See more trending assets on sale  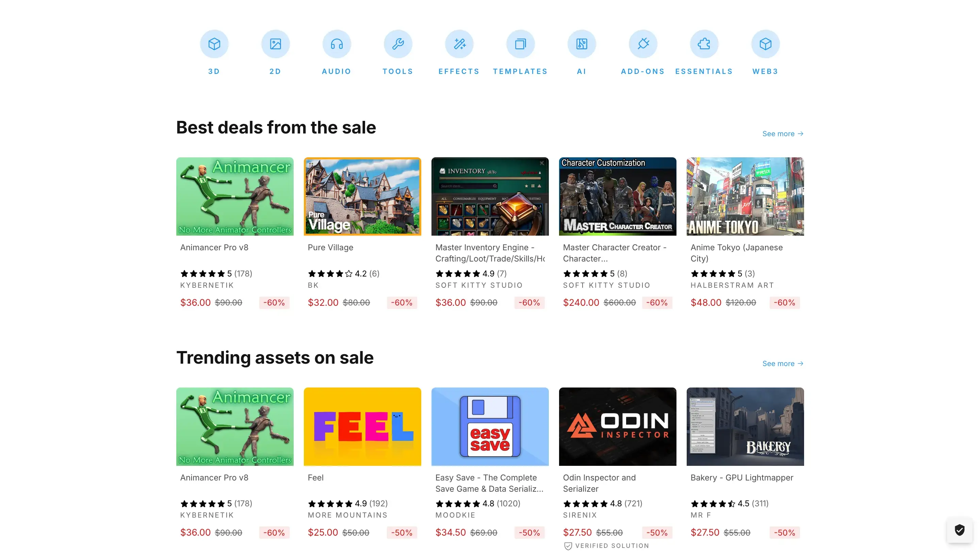click(783, 363)
